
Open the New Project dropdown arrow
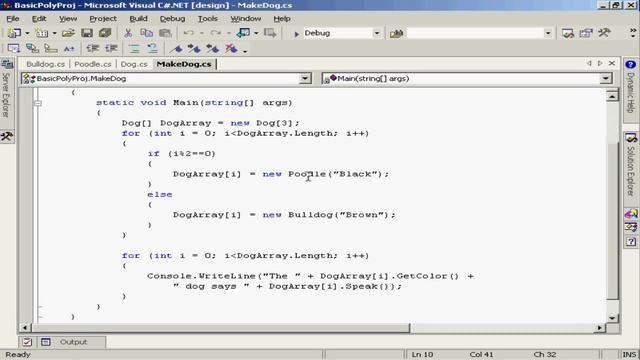click(27, 33)
